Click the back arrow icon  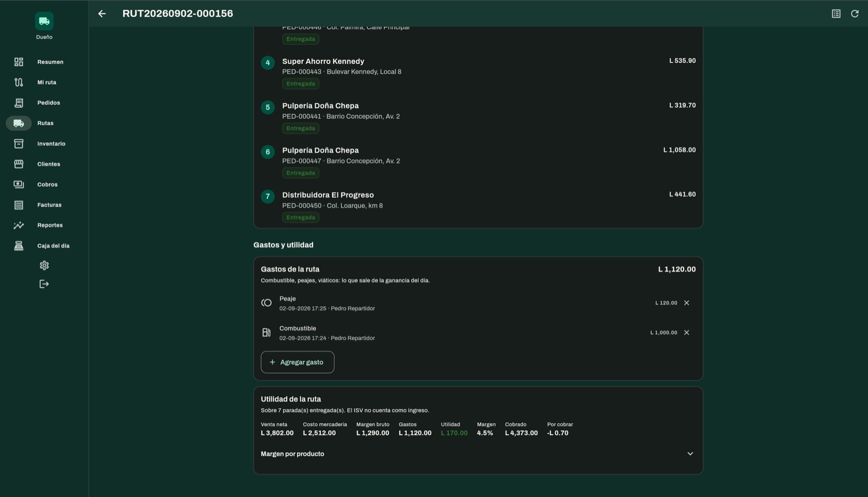[102, 14]
